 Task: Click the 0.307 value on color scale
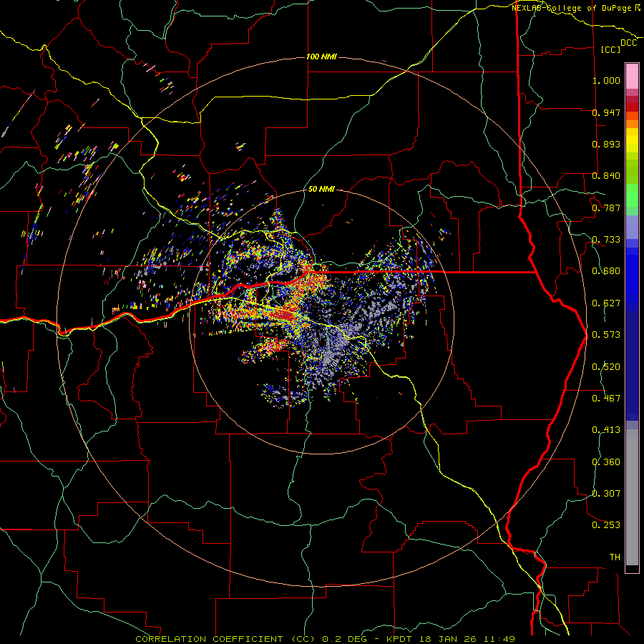pyautogui.click(x=606, y=494)
